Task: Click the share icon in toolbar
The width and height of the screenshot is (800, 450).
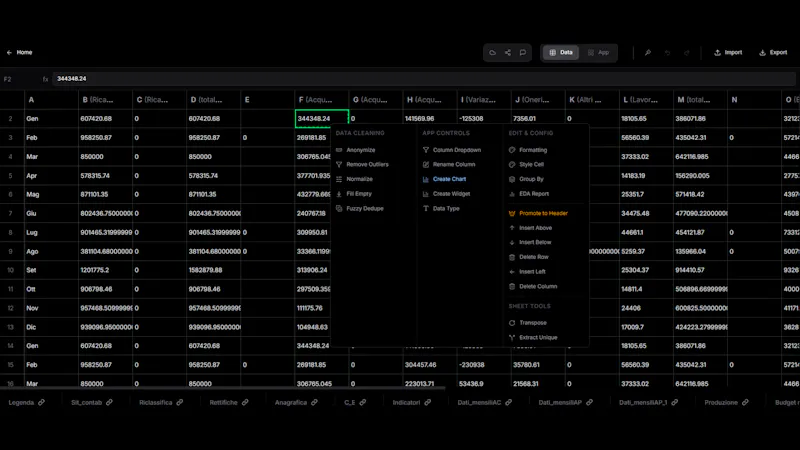Action: coord(508,53)
